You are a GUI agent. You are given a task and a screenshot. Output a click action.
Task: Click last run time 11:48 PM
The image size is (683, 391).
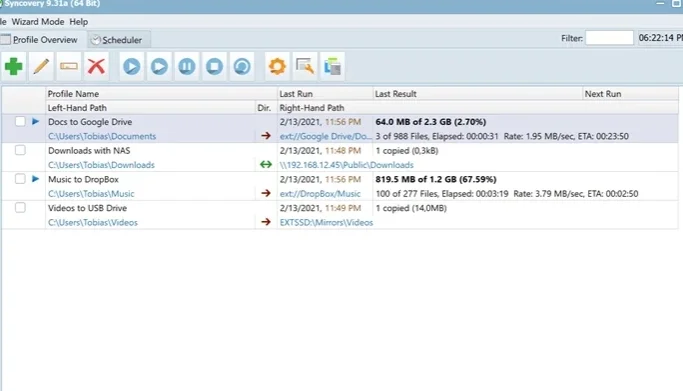343,151
